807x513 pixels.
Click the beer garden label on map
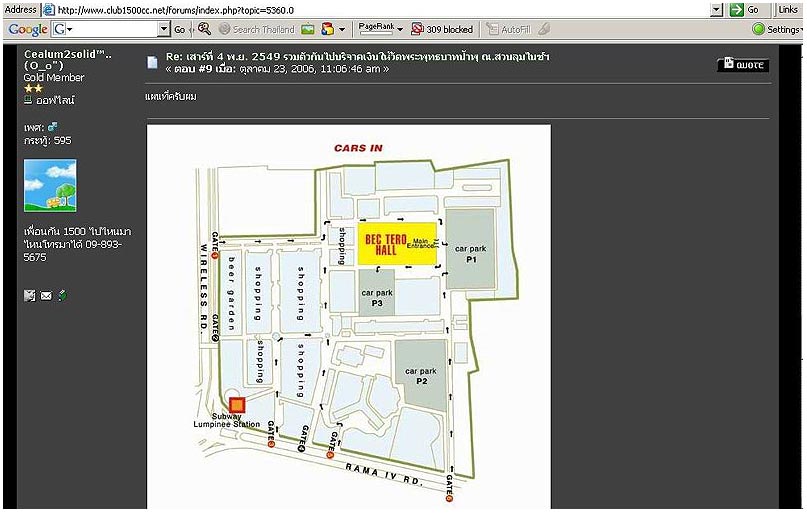coord(231,293)
